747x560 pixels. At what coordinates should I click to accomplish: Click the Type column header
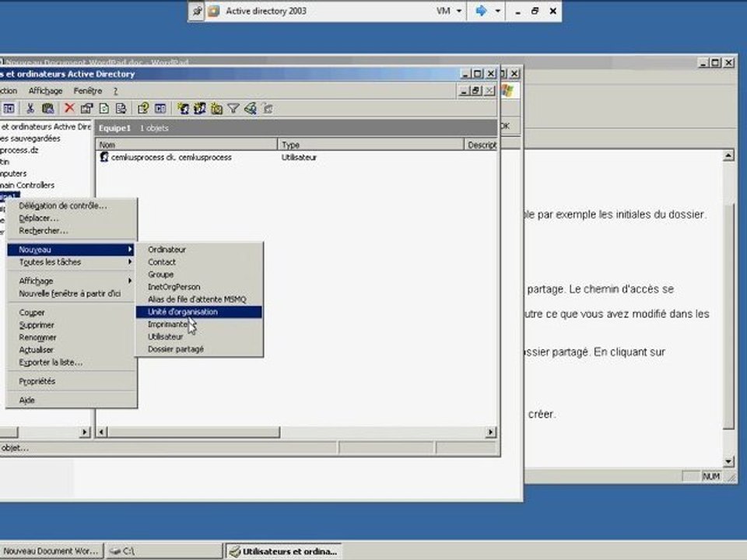pyautogui.click(x=370, y=145)
